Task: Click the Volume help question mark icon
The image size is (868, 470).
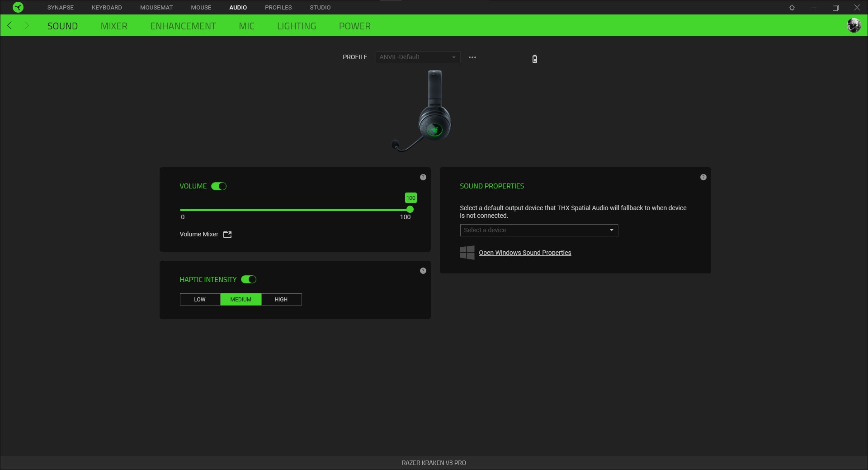Action: (423, 177)
